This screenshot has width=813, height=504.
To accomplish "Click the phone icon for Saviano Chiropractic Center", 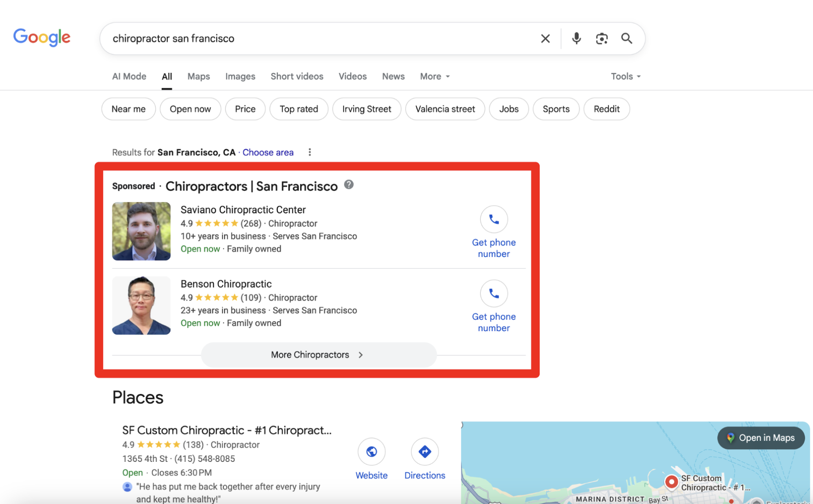I will (494, 219).
